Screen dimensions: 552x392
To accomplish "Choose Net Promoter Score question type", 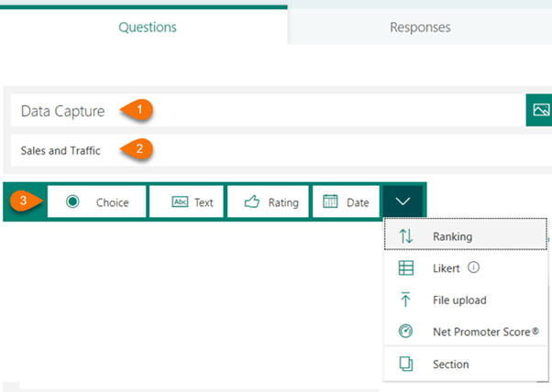I will coord(466,332).
